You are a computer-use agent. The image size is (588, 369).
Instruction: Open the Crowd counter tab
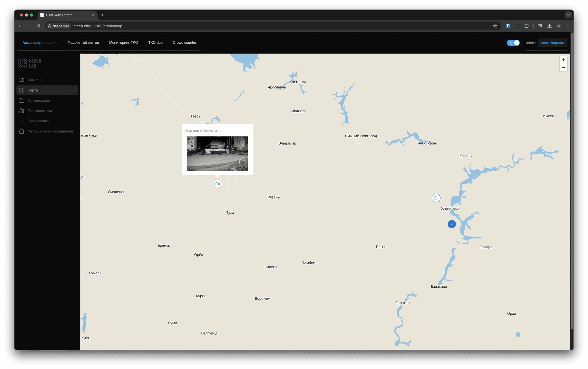pos(184,43)
